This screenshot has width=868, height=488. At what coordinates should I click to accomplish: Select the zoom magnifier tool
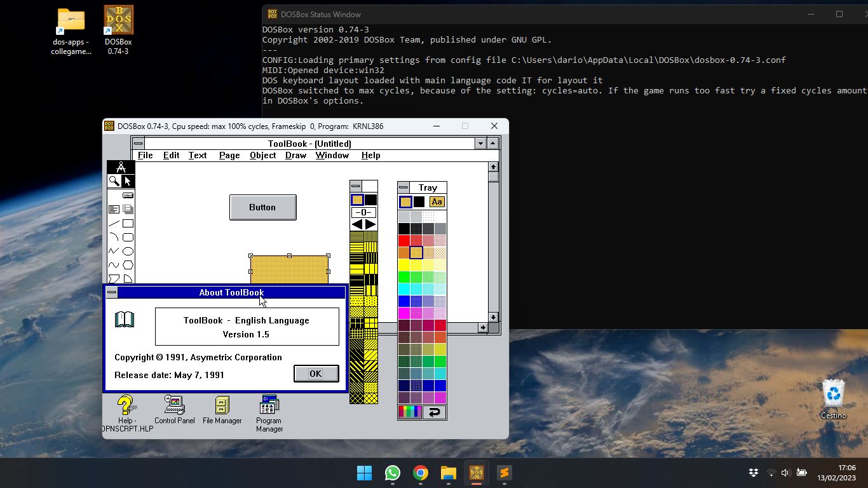click(x=114, y=181)
